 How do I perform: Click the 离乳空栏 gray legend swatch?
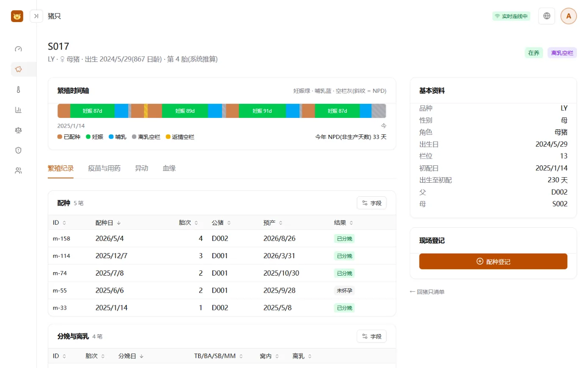tap(134, 137)
